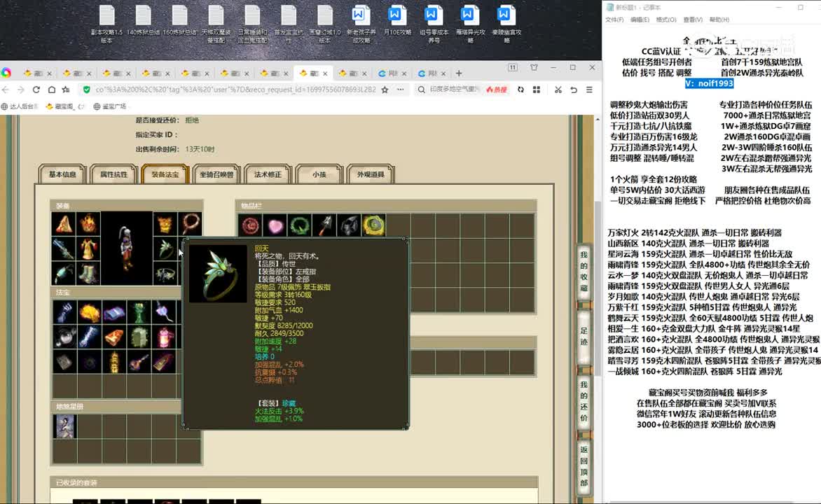821x504 pixels.
Task: Open the 帮助(H) menu in Notepad
Action: coord(719,20)
